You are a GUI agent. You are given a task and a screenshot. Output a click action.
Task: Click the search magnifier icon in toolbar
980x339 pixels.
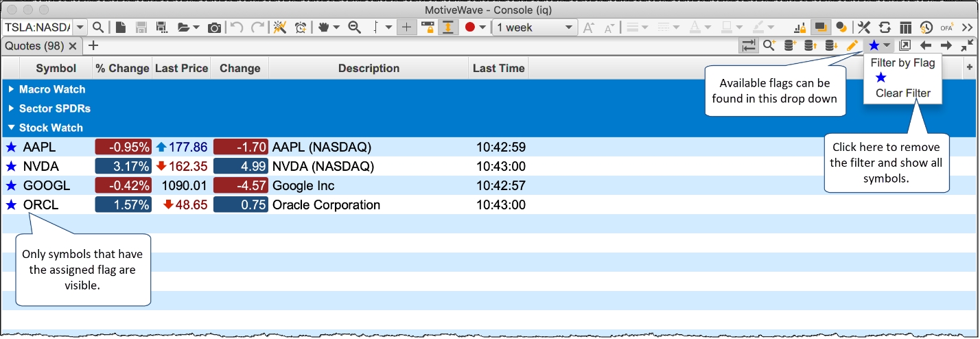(98, 27)
